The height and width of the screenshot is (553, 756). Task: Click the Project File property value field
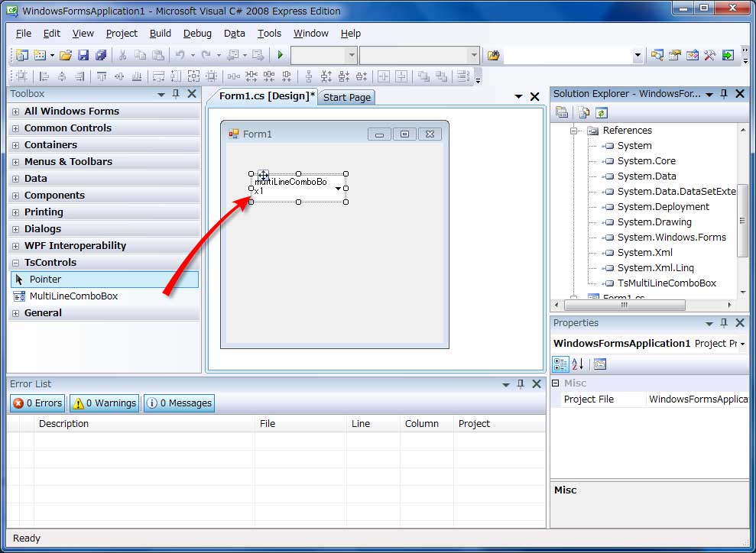[x=698, y=399]
